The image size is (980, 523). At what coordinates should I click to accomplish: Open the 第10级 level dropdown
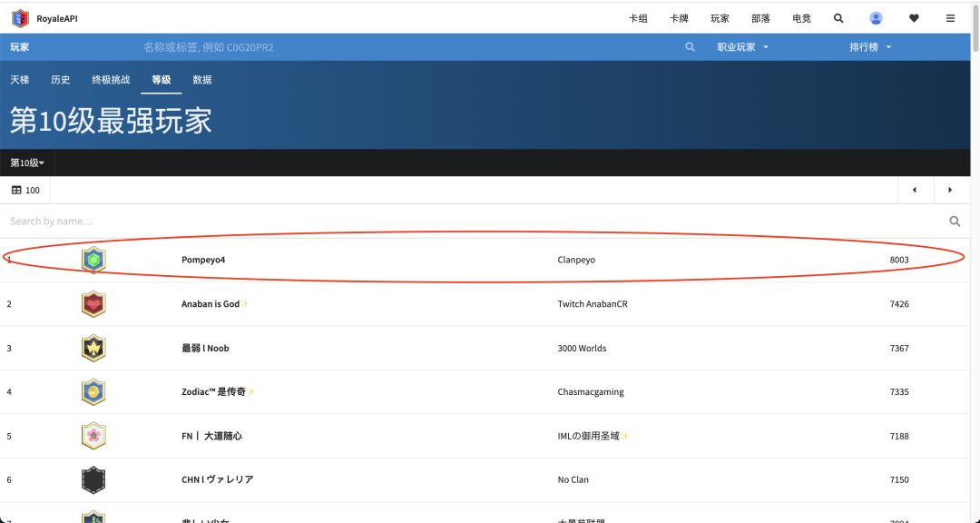click(27, 163)
